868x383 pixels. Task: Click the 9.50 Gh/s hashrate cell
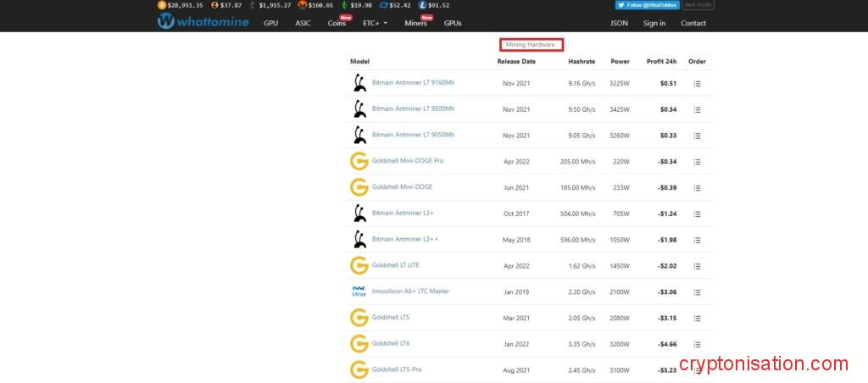(x=581, y=109)
